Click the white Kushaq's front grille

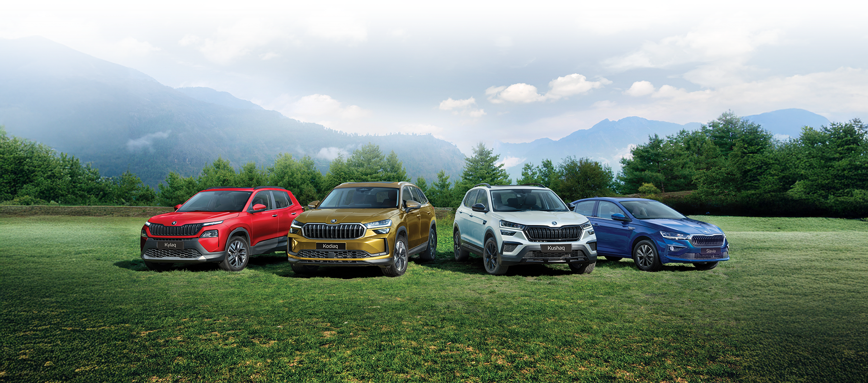pyautogui.click(x=554, y=234)
